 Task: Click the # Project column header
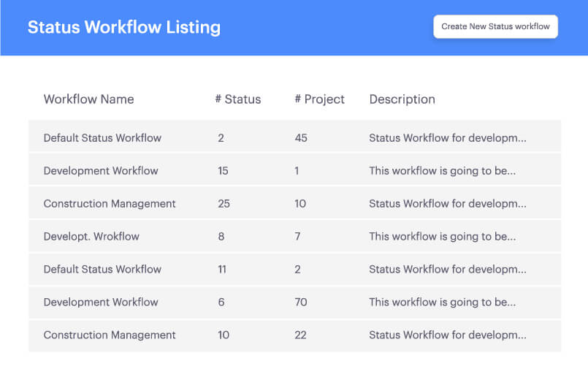click(x=319, y=99)
